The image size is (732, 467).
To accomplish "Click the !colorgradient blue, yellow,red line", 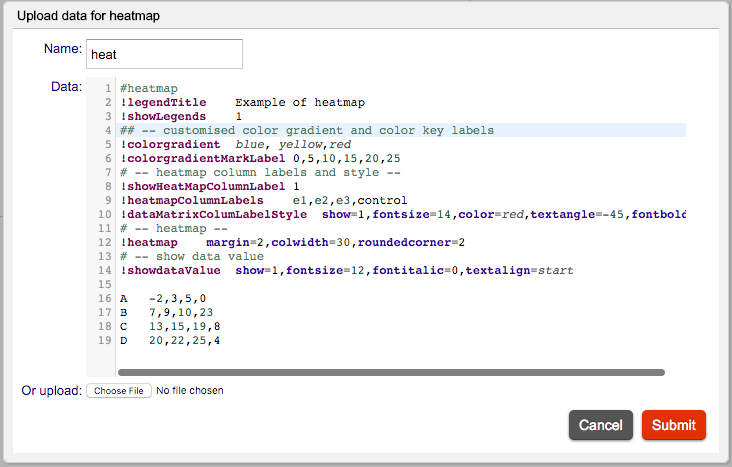I will tap(235, 144).
